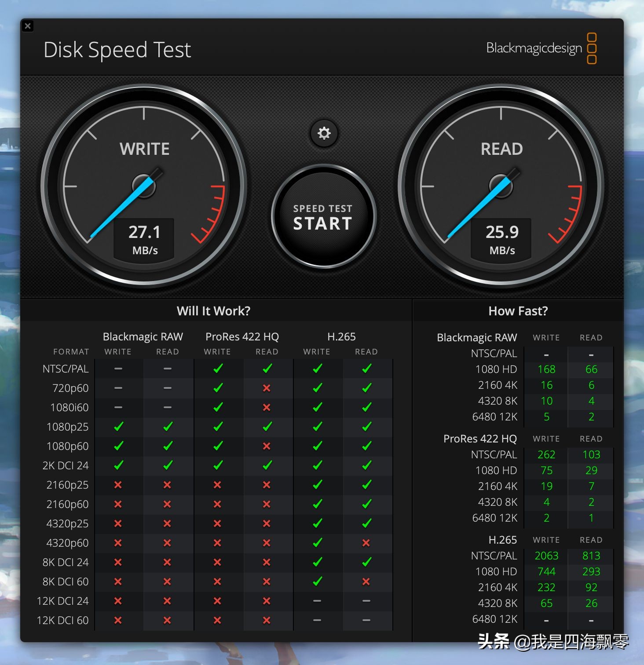Open the settings gear above Start
Image resolution: width=644 pixels, height=665 pixels.
(324, 133)
